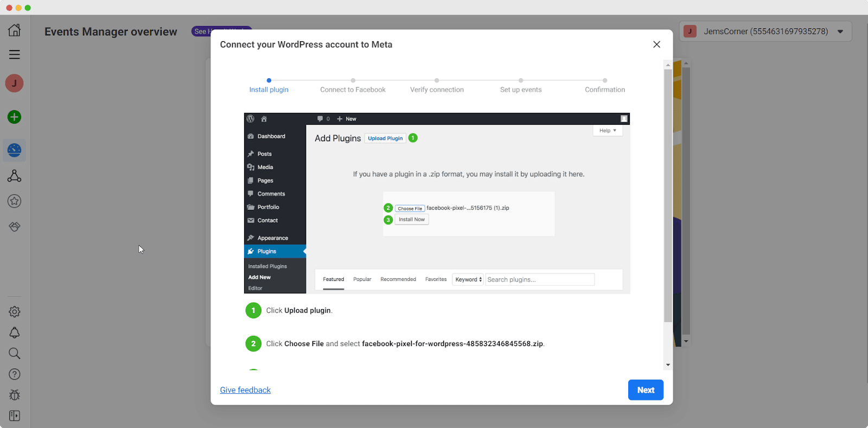The image size is (868, 428).
Task: Click the Next button
Action: (646, 390)
